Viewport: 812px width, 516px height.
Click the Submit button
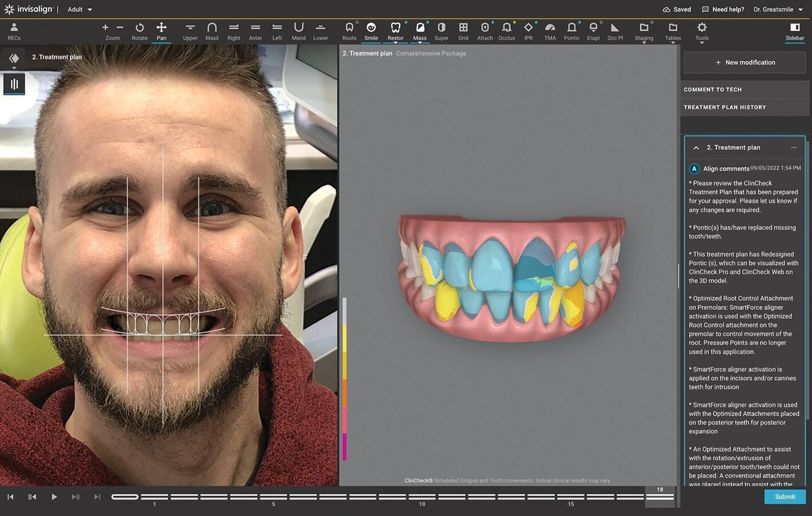tap(784, 497)
